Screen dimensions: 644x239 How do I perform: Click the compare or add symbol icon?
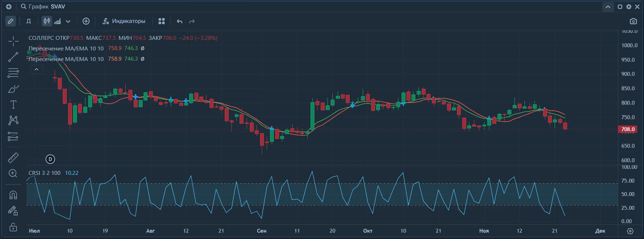coord(86,21)
